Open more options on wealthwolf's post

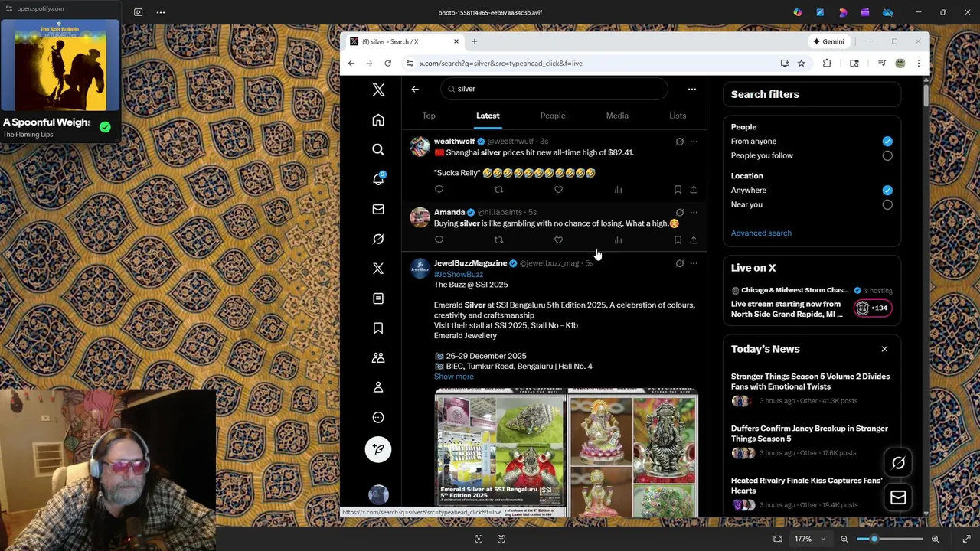[694, 142]
